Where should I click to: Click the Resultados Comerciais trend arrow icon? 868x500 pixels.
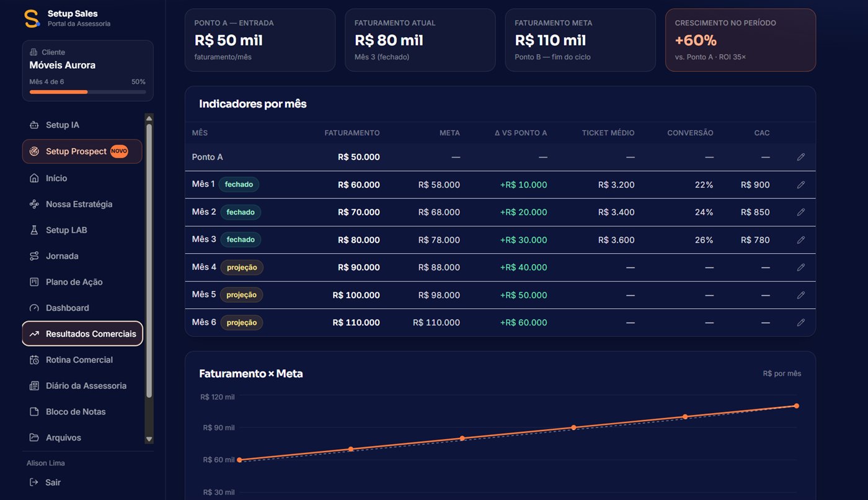(34, 334)
